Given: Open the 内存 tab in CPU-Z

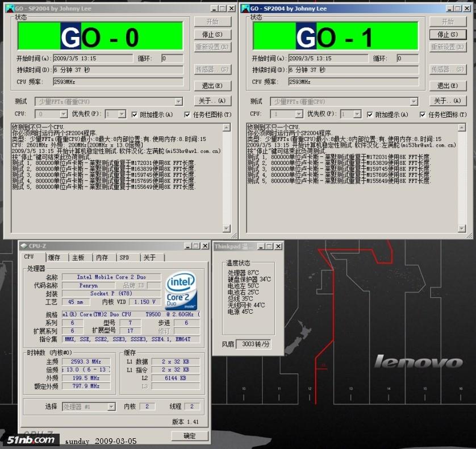Looking at the screenshot, I should coord(102,257).
